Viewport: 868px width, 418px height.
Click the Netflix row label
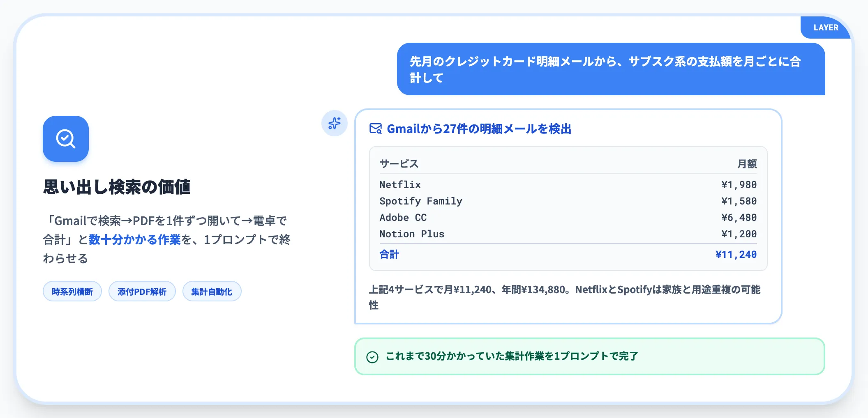[400, 184]
